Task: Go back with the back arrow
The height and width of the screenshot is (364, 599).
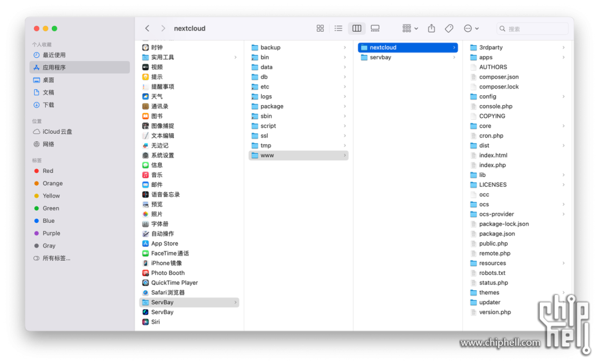Action: point(147,28)
